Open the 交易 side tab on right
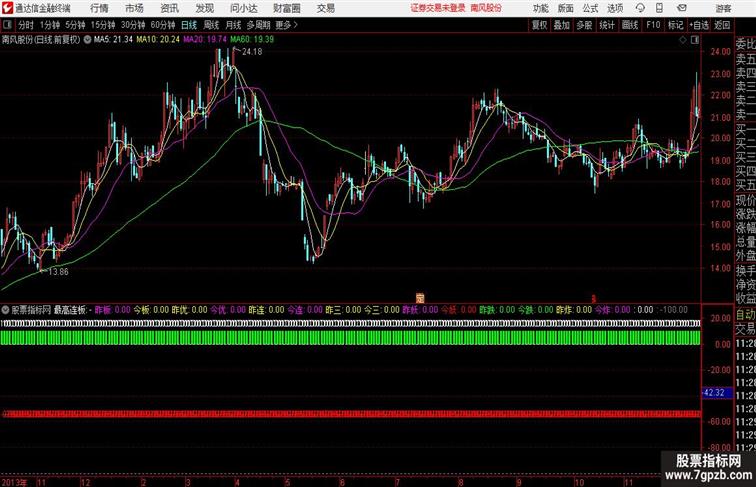The height and width of the screenshot is (487, 756). tap(745, 329)
